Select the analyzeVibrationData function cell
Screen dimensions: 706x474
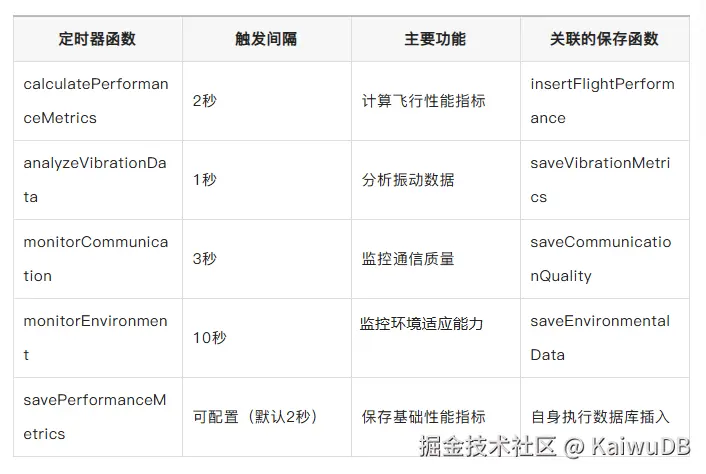[x=96, y=180]
